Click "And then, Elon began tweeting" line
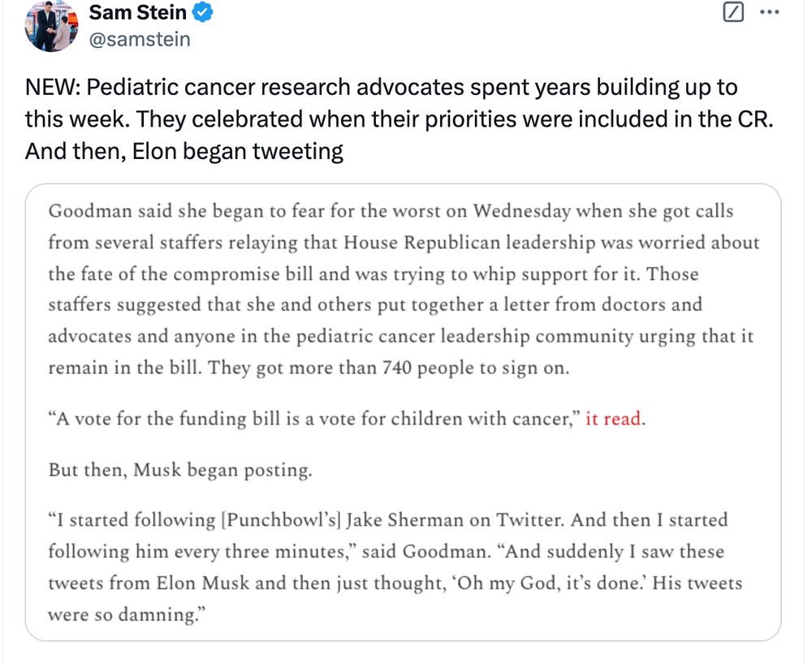812x663 pixels. pyautogui.click(x=184, y=151)
